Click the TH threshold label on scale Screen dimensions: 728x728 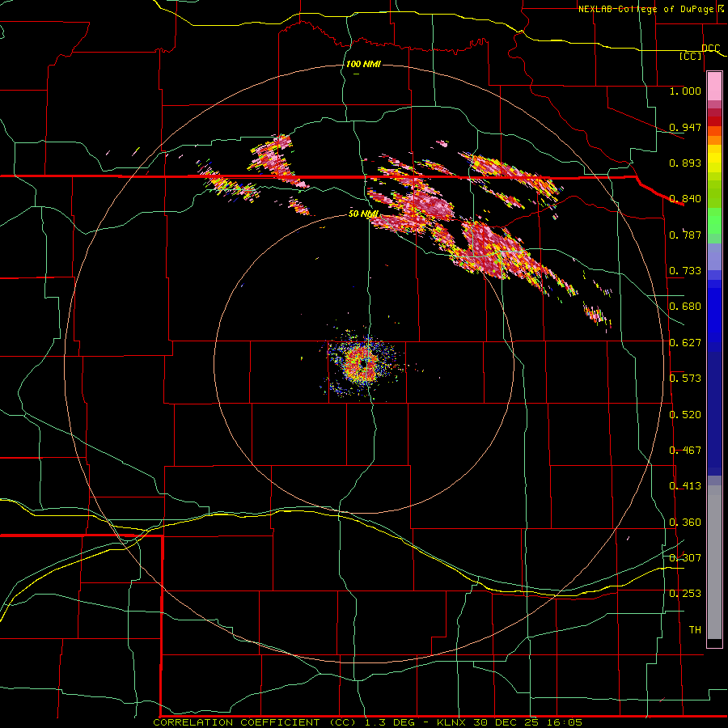695,630
